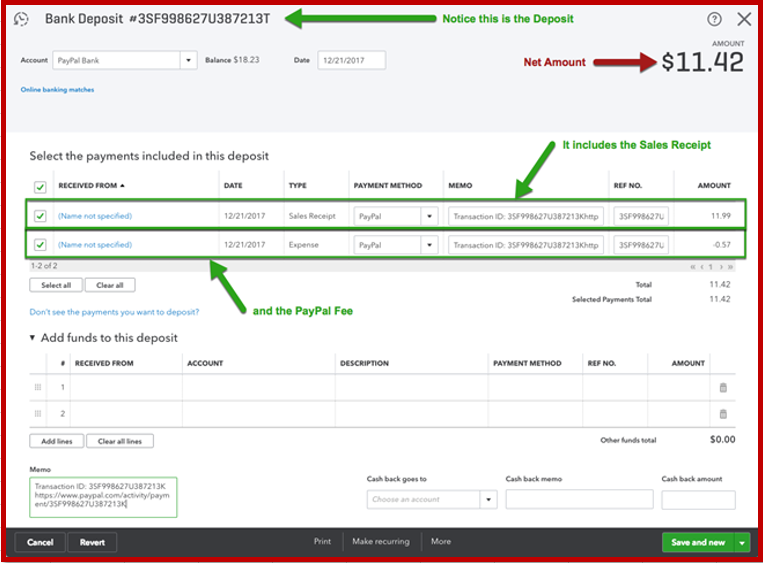The height and width of the screenshot is (563, 763).
Task: Edit the memo field on Sales Receipt row
Action: point(526,216)
